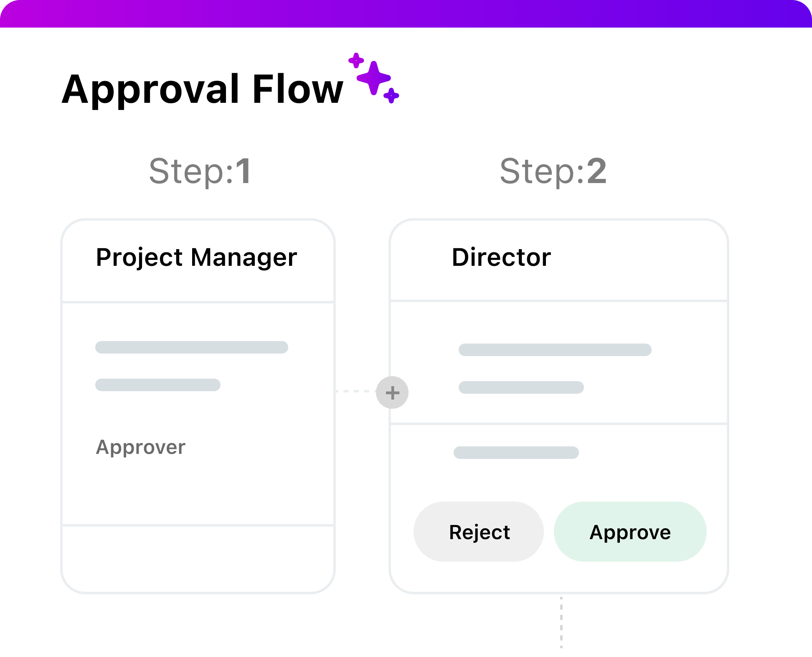Click the Step:1 label
Screen dimensions: 812x657
[x=200, y=171]
